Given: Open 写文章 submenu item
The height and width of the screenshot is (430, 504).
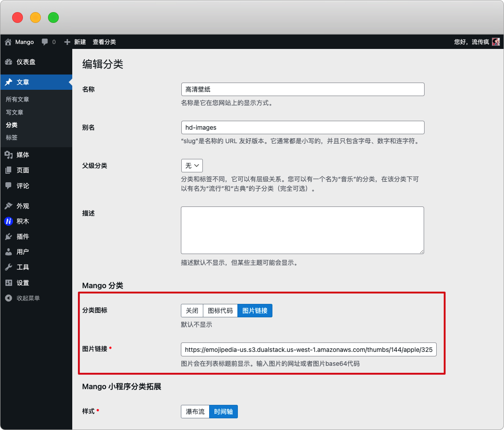Looking at the screenshot, I should click(x=14, y=112).
